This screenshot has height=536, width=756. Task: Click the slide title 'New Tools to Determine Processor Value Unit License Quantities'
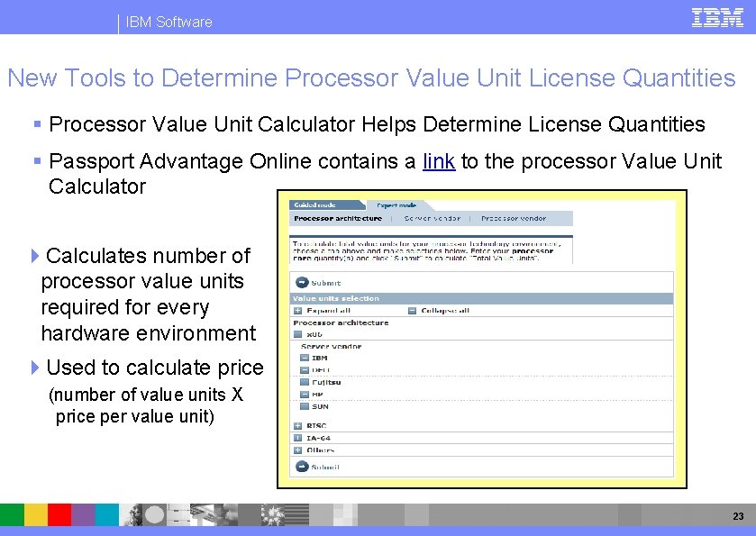pyautogui.click(x=371, y=77)
